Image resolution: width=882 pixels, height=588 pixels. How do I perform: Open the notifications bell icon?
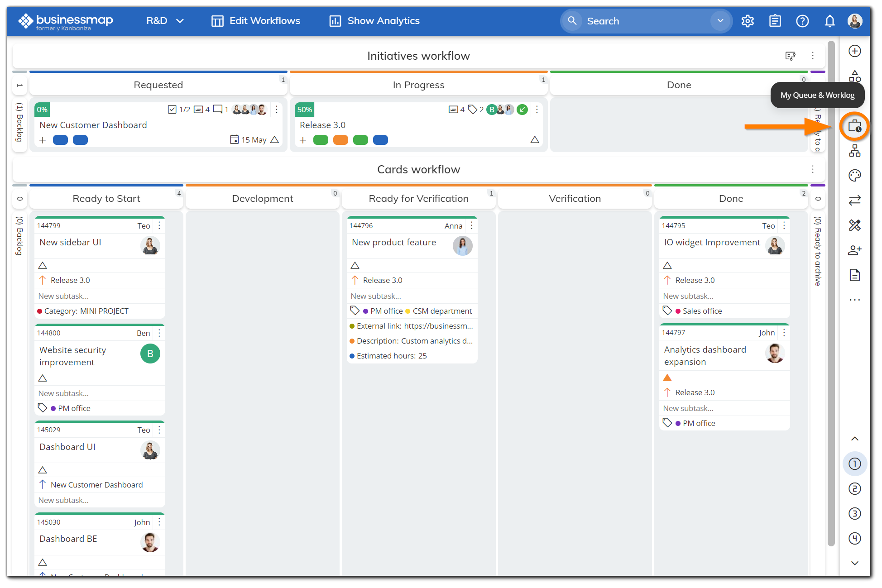829,21
